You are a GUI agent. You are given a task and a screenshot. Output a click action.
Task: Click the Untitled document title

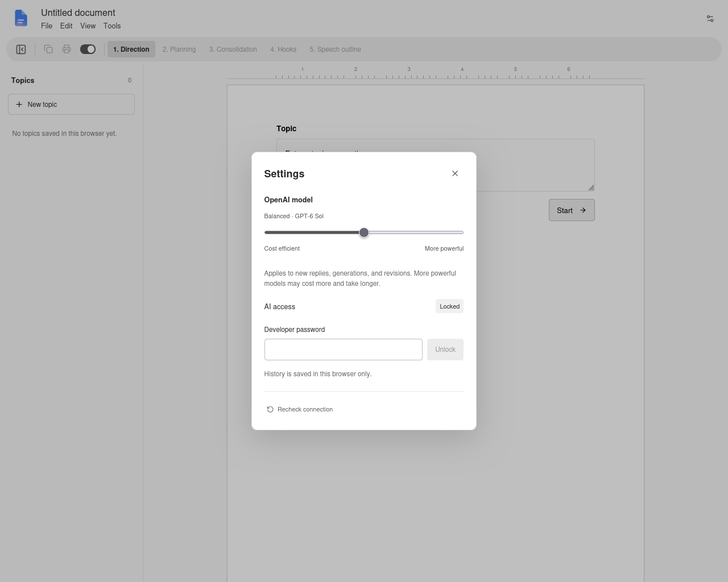(78, 13)
